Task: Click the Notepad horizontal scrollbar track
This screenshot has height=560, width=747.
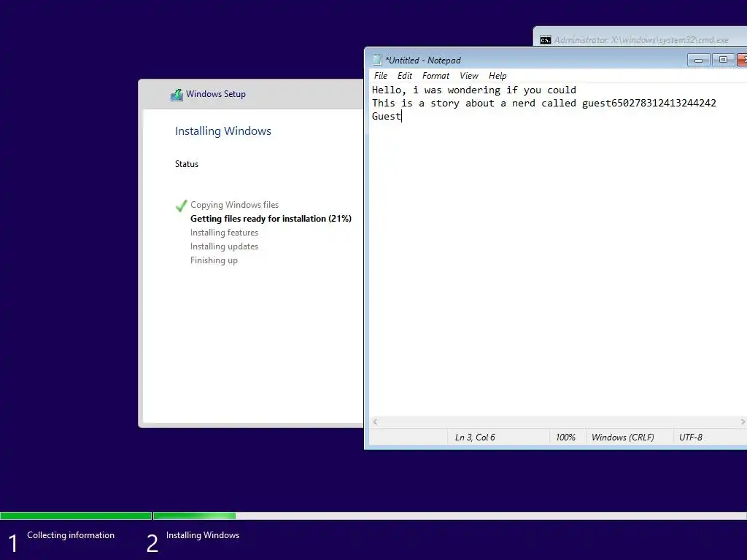Action: (559, 422)
